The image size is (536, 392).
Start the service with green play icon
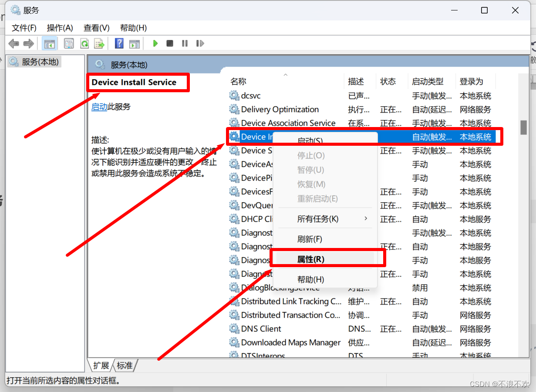tap(155, 44)
